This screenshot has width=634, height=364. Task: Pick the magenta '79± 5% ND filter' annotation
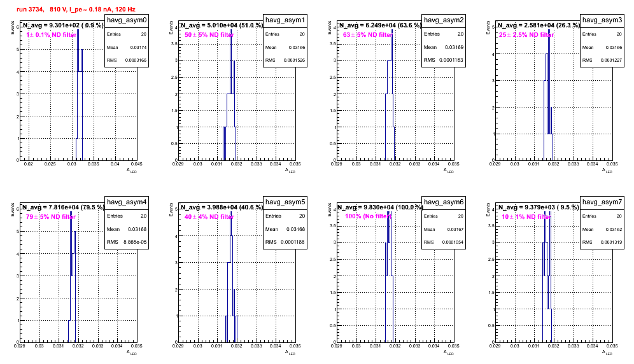tap(51, 217)
